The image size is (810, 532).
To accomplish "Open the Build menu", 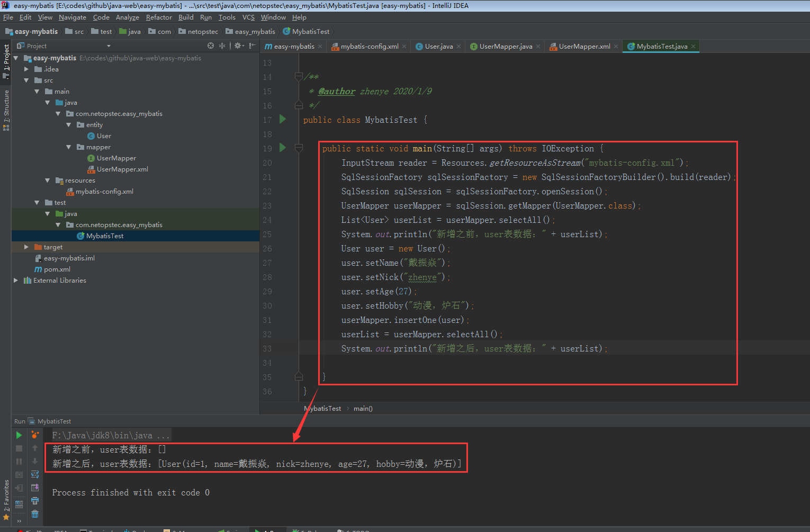I will click(186, 17).
